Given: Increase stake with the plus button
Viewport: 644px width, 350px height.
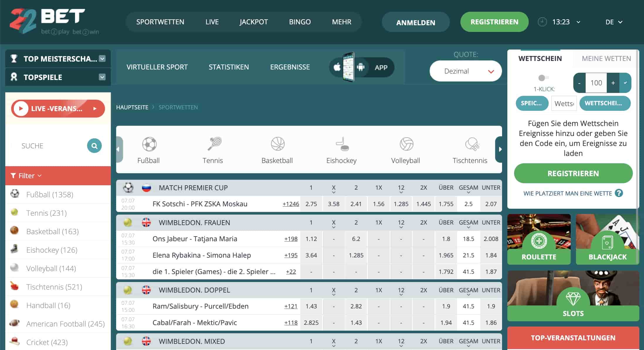Looking at the screenshot, I should pyautogui.click(x=613, y=83).
